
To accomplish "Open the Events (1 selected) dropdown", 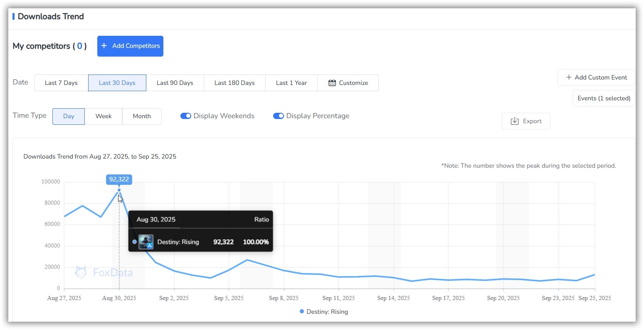I will (604, 98).
